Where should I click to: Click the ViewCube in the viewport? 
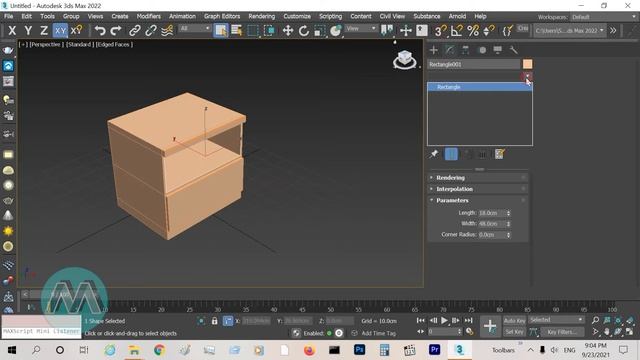pos(404,59)
